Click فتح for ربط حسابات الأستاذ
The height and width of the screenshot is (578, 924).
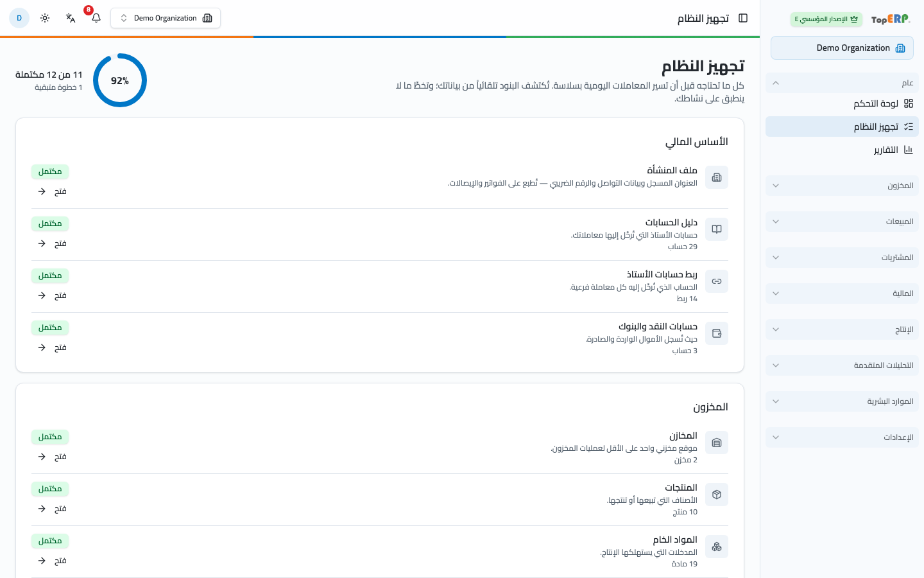tap(51, 295)
